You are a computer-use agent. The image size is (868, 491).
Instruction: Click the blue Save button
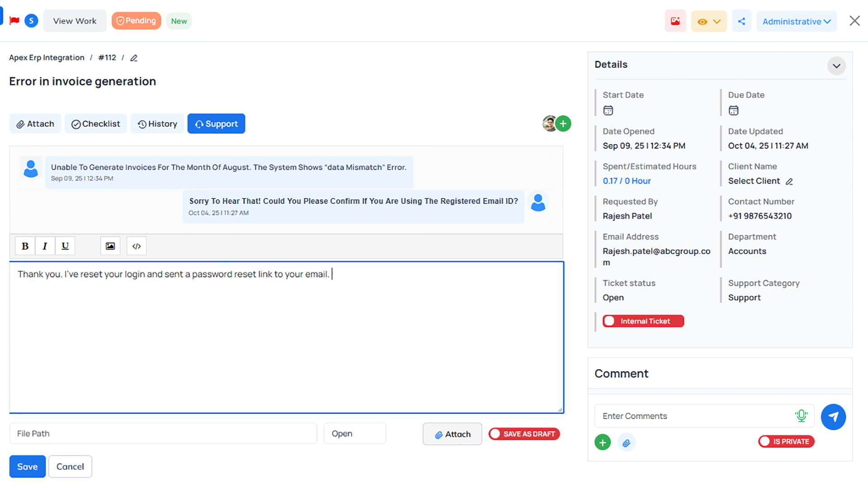27,467
